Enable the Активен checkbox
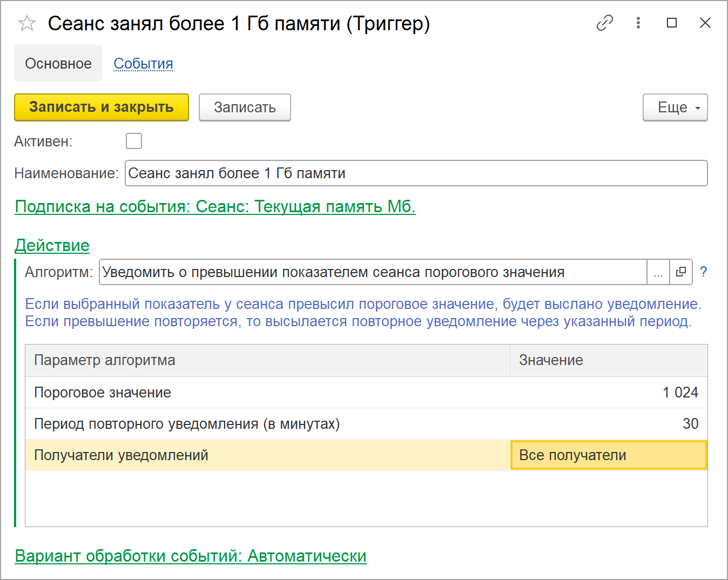 pyautogui.click(x=134, y=141)
